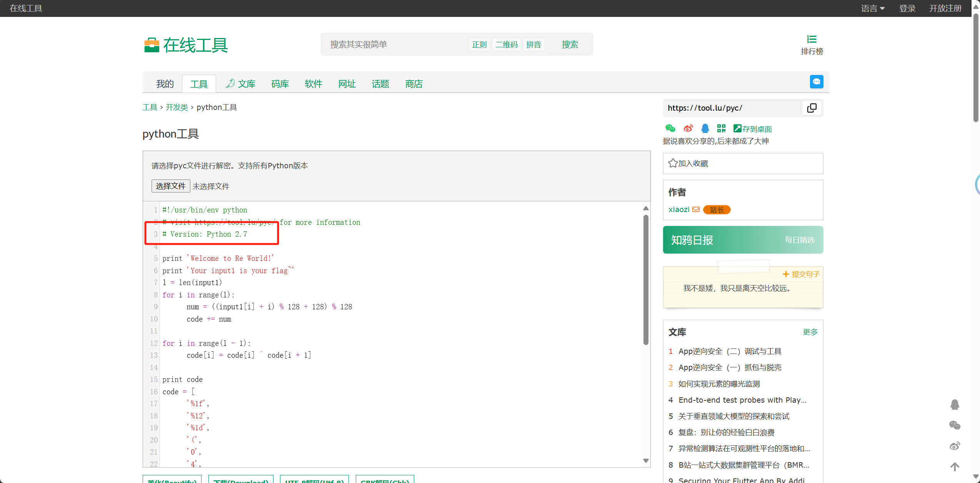Expand the 语言 language dropdown

point(872,8)
